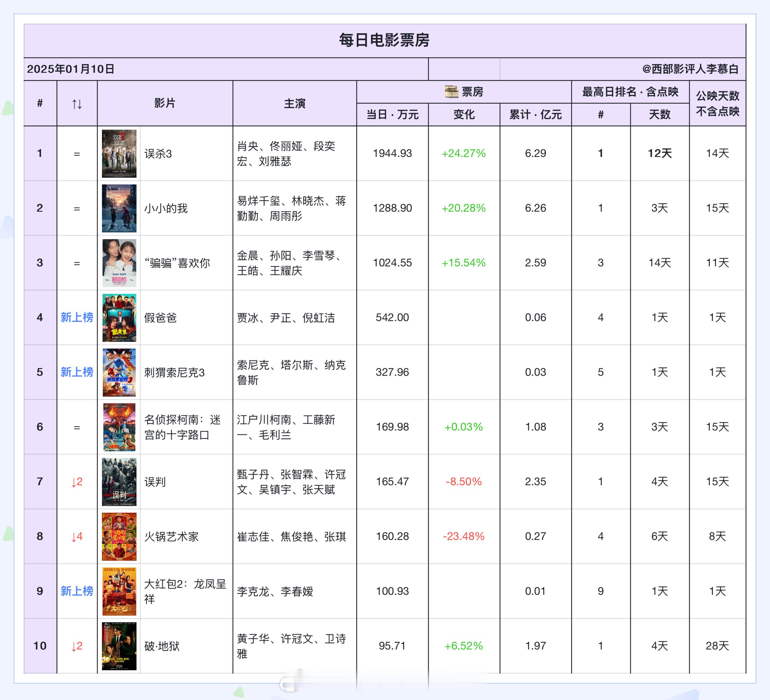
Task: Click the -23.48% change value
Action: 464,536
